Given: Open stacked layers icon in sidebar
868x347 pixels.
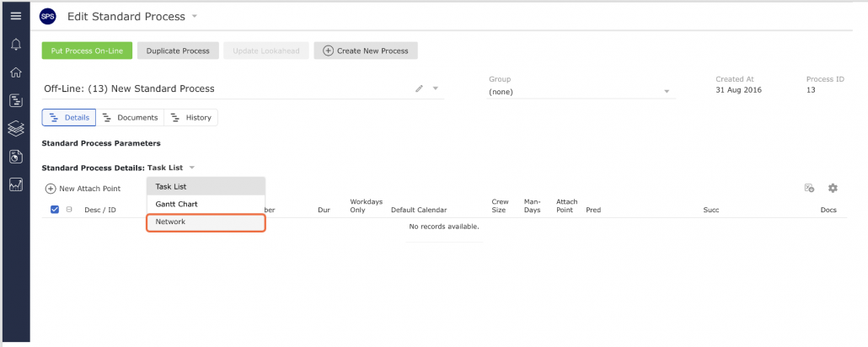Looking at the screenshot, I should point(16,128).
